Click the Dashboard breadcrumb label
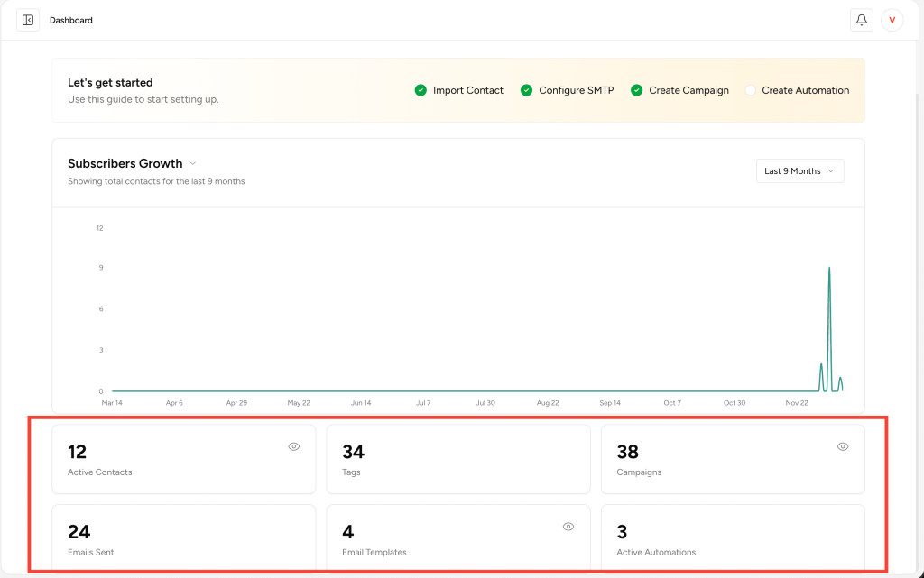This screenshot has width=924, height=578. (x=71, y=20)
